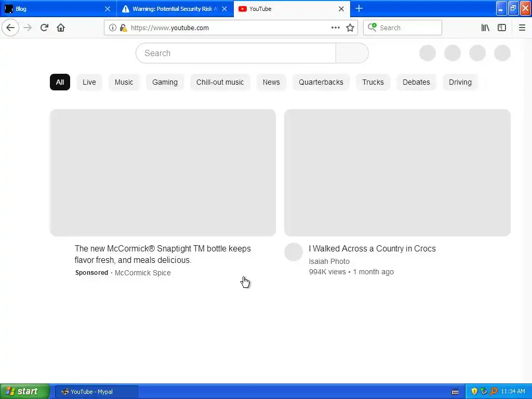Choose the Trucks category chip
The height and width of the screenshot is (399, 532).
373,82
